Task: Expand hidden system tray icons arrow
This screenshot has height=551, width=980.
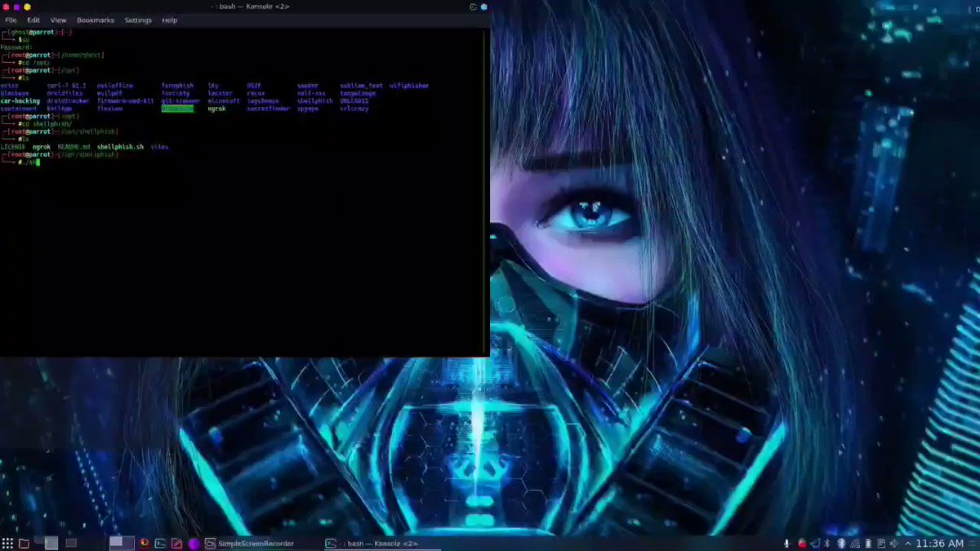Action: tap(908, 544)
